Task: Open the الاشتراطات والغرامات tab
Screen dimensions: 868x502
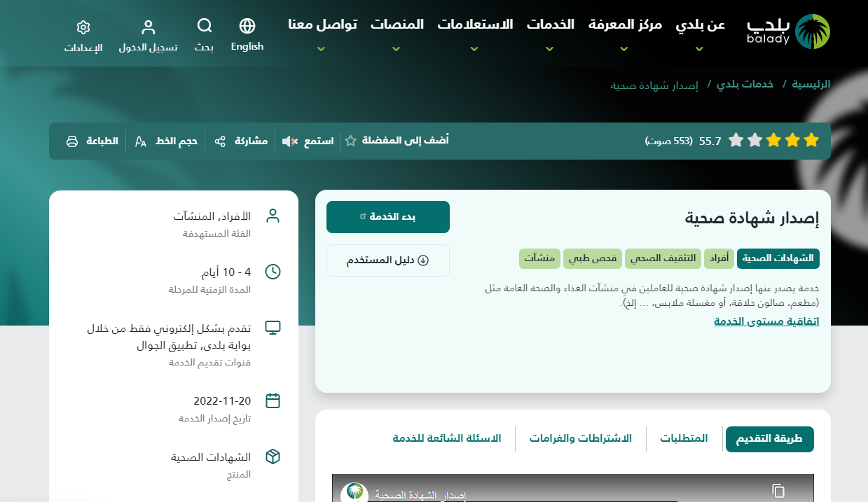Action: pyautogui.click(x=580, y=439)
